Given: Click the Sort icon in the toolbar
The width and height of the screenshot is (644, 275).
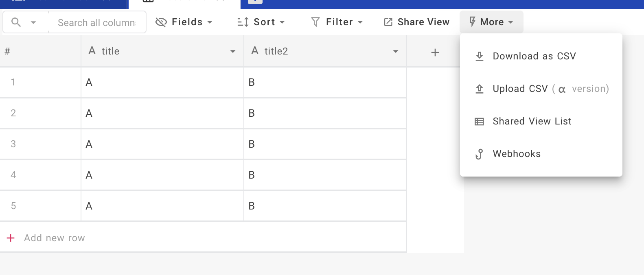Looking at the screenshot, I should click(242, 22).
